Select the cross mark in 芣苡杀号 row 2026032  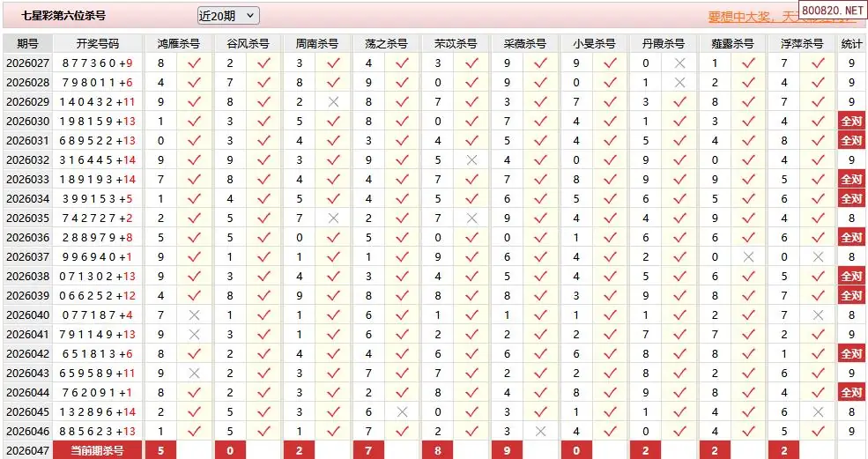tap(471, 159)
